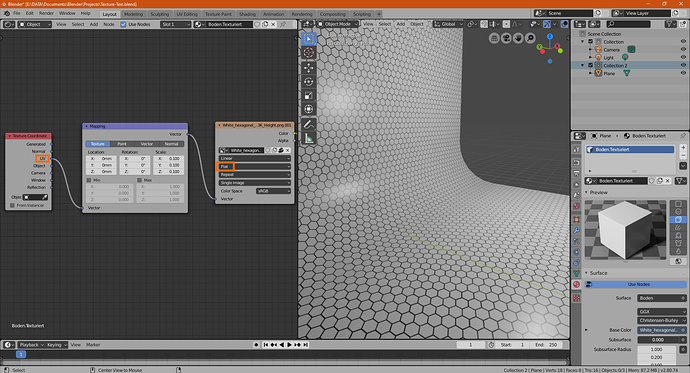Activate the 3D Cursor tool
Viewport: 690px width, 373px height.
(x=308, y=53)
